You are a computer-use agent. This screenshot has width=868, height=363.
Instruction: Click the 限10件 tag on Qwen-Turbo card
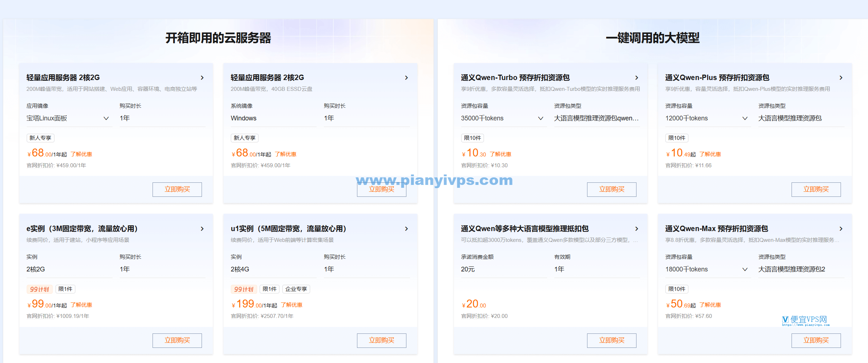pos(472,138)
